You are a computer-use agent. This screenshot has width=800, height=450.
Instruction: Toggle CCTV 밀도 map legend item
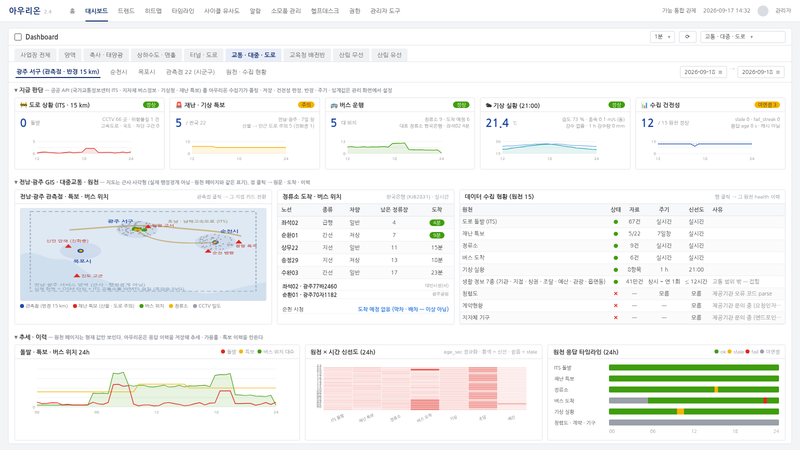[207, 306]
